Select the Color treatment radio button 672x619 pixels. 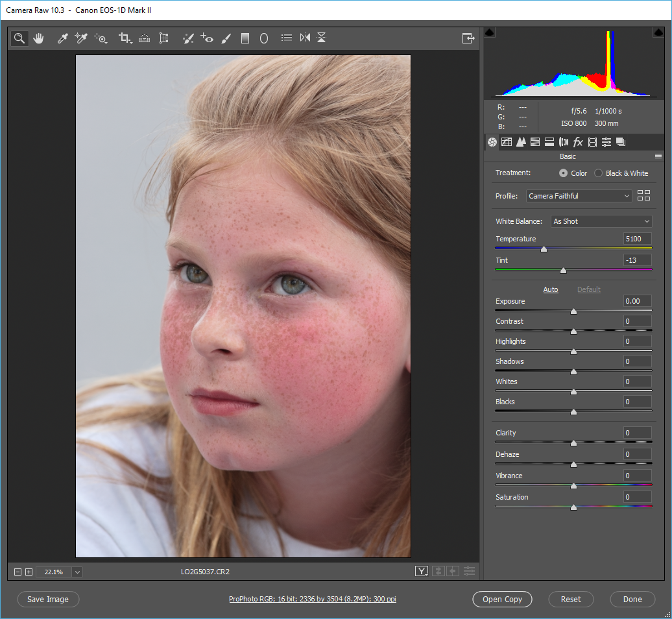tap(563, 173)
